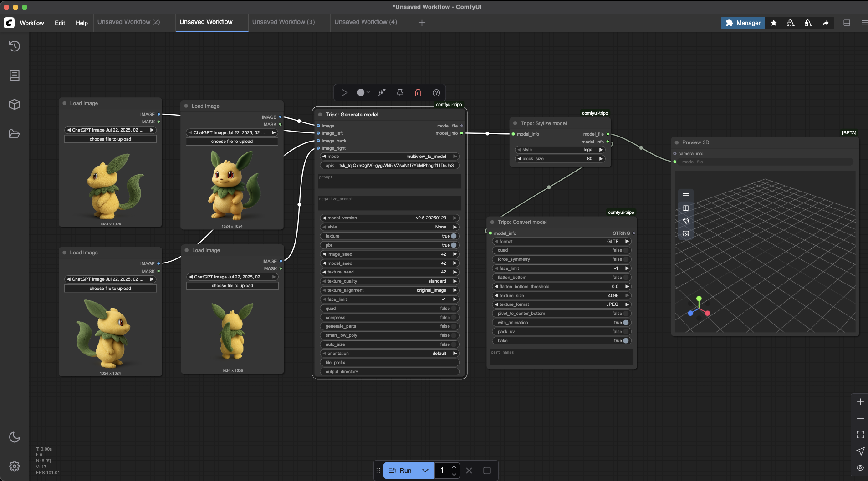Viewport: 868px width, 481px height.
Task: Open the Preview 3D menu icon
Action: [686, 195]
